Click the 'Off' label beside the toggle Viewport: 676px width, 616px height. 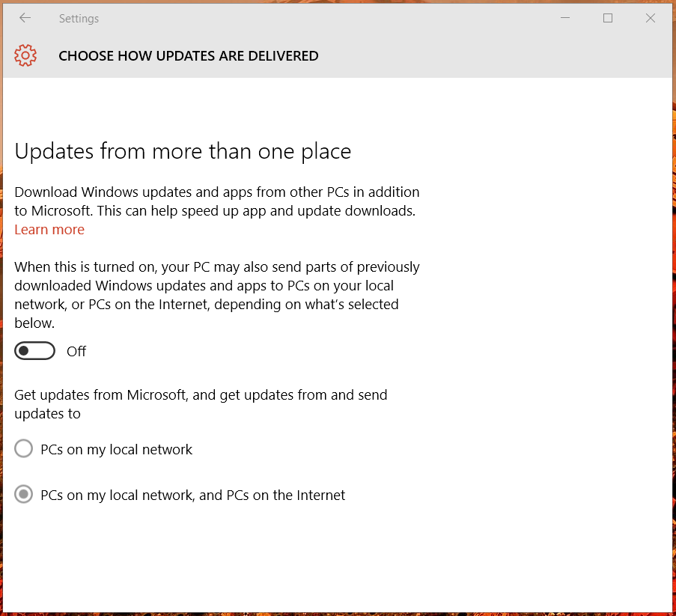pos(76,351)
